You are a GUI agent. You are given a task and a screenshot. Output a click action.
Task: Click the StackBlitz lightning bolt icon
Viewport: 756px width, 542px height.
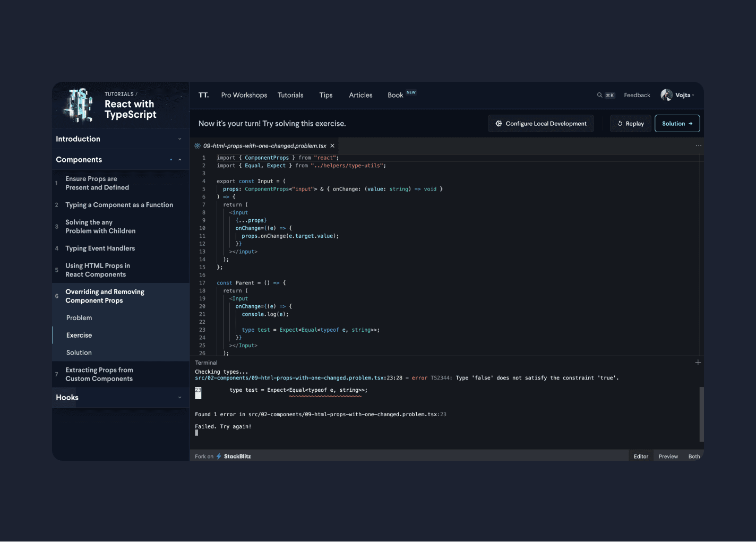tap(218, 456)
